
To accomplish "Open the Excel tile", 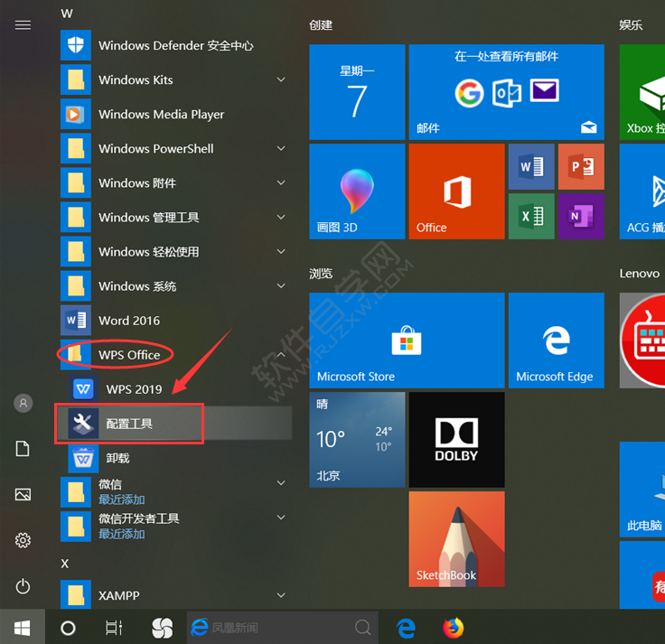I will (x=531, y=216).
